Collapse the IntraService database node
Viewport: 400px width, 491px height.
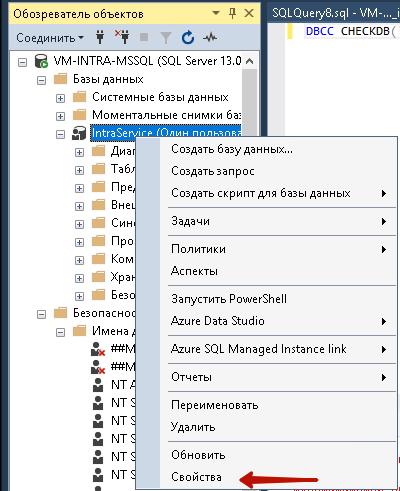[60, 134]
